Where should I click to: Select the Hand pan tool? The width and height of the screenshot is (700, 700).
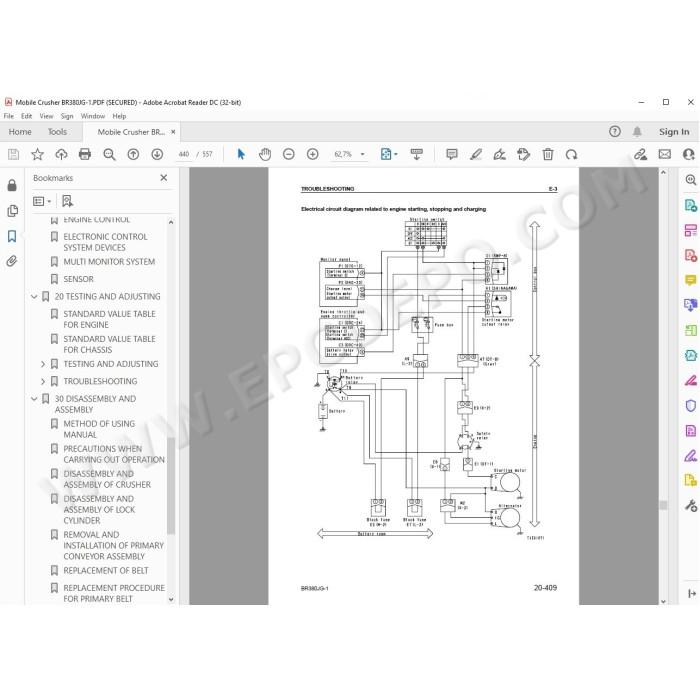tap(265, 154)
